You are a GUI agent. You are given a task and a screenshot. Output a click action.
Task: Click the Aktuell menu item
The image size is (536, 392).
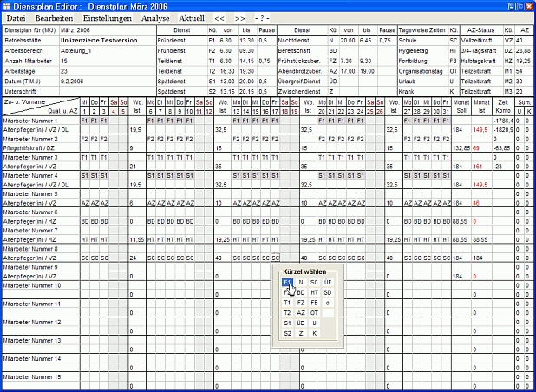[192, 17]
